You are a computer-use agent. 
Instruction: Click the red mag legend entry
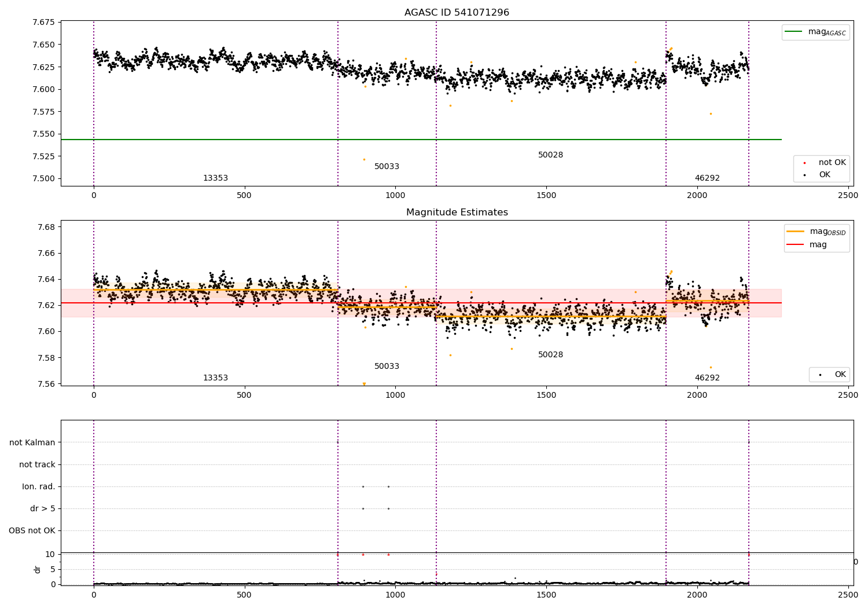(807, 244)
